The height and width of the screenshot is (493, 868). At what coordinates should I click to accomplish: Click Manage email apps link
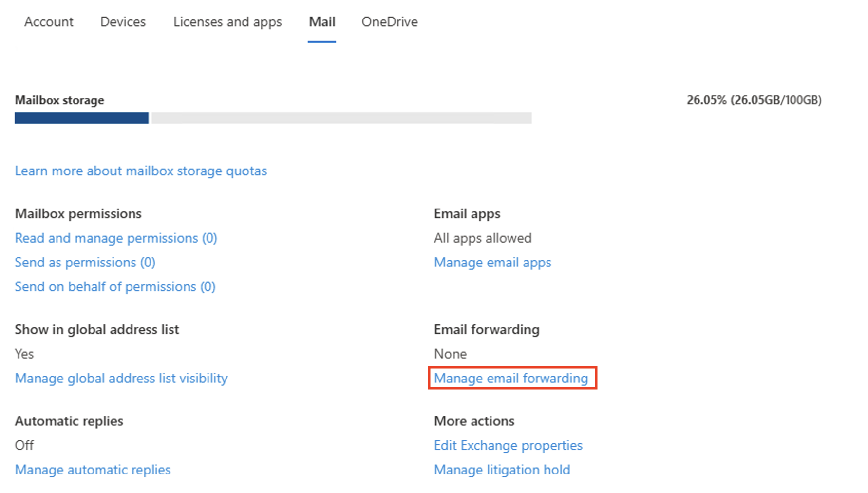coord(492,263)
